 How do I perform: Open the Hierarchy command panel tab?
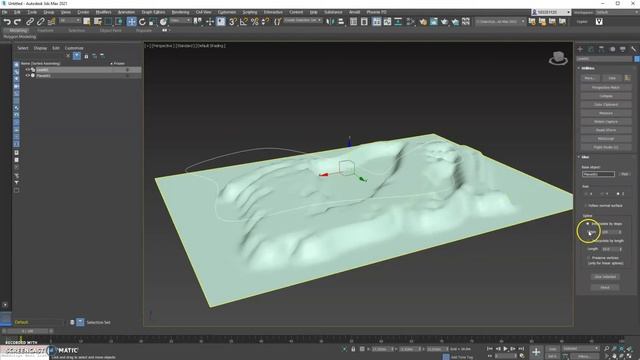(x=601, y=49)
